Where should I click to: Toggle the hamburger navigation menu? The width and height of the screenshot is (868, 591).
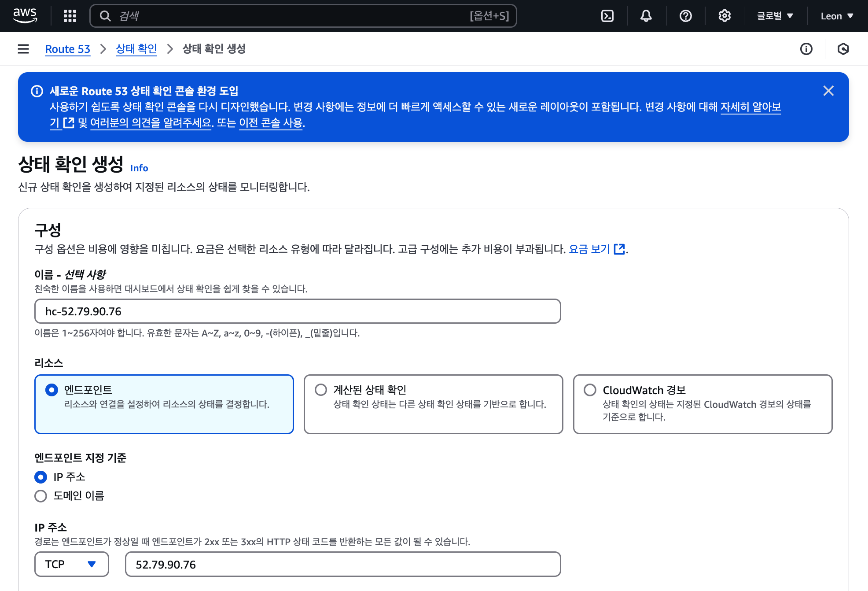click(x=23, y=49)
